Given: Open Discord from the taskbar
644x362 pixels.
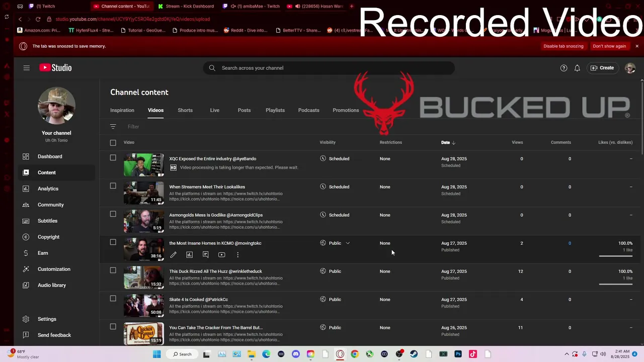Looking at the screenshot, I should coord(295,354).
